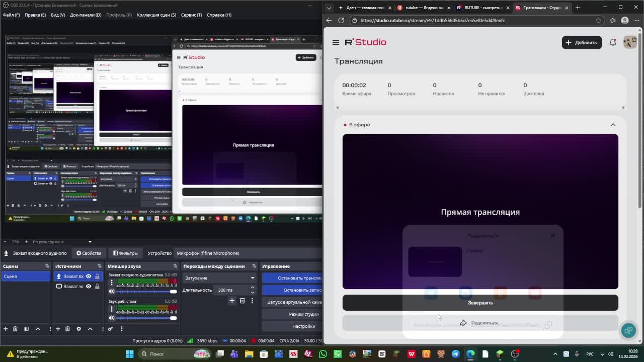Open Свойства for selected source
Image resolution: width=644 pixels, height=362 pixels.
(x=89, y=253)
